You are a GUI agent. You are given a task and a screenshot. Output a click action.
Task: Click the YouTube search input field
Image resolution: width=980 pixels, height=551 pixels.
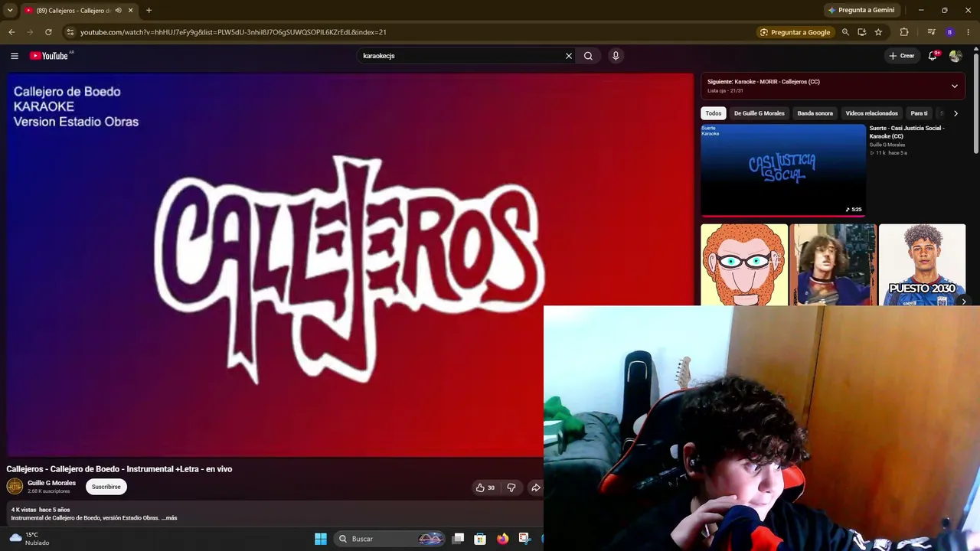click(x=462, y=56)
